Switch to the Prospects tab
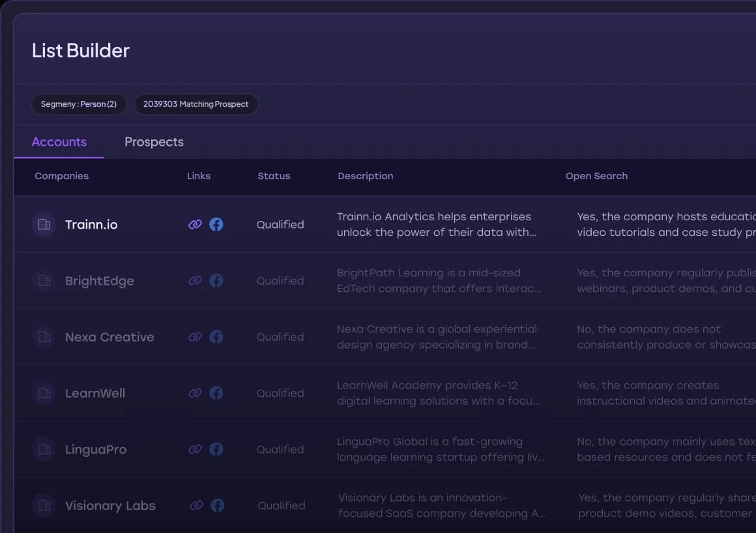Viewport: 756px width, 533px height. pyautogui.click(x=154, y=142)
